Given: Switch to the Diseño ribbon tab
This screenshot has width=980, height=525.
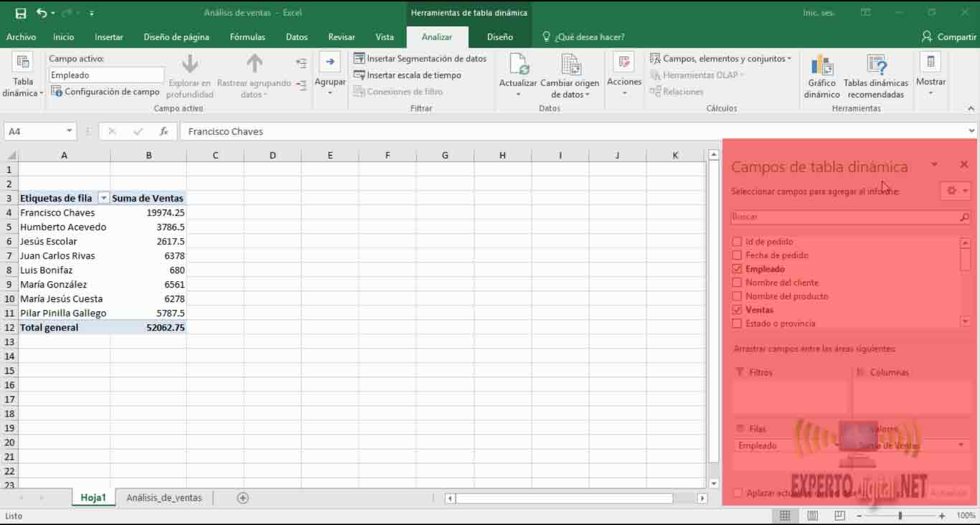Looking at the screenshot, I should click(x=500, y=37).
